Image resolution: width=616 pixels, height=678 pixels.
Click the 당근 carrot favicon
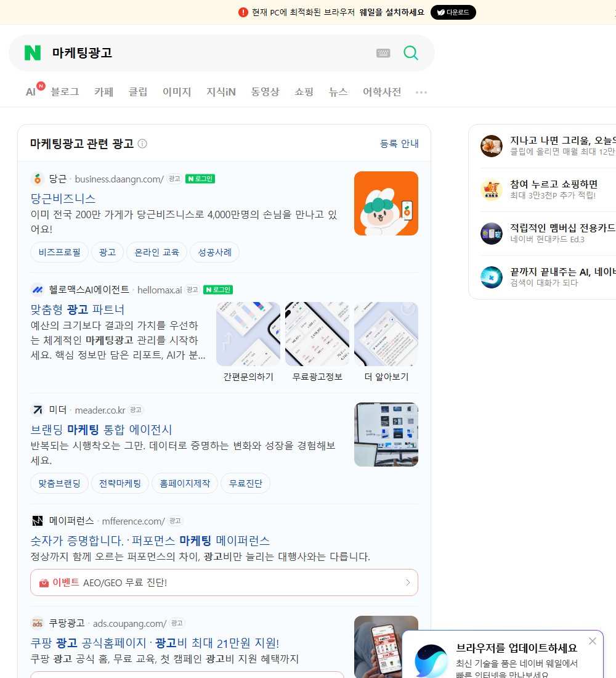pyautogui.click(x=38, y=179)
